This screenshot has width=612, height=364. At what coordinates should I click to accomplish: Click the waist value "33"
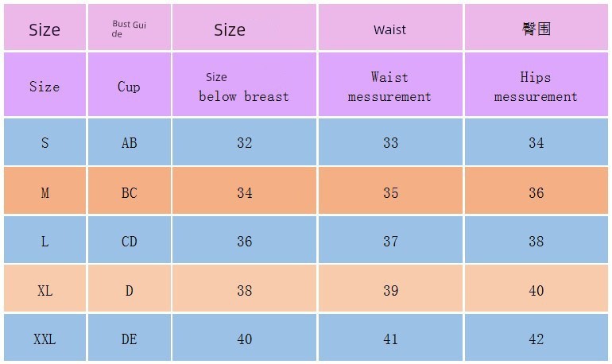(390, 143)
